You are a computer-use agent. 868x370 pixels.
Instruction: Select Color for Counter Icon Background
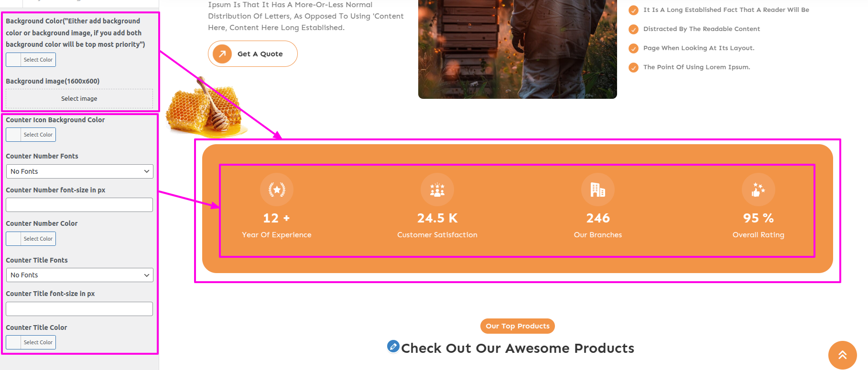[x=31, y=135]
